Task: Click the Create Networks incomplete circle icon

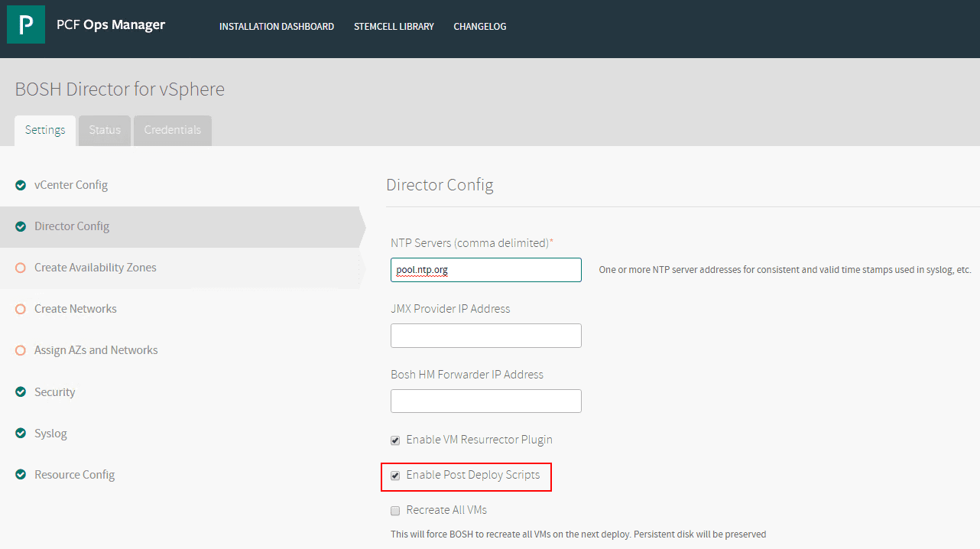Action: coord(21,309)
